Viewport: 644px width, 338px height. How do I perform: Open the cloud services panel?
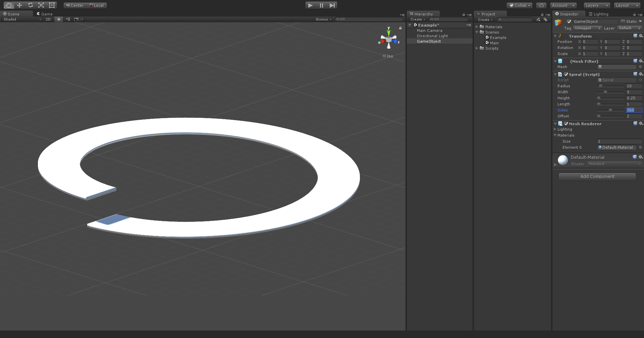pyautogui.click(x=541, y=5)
